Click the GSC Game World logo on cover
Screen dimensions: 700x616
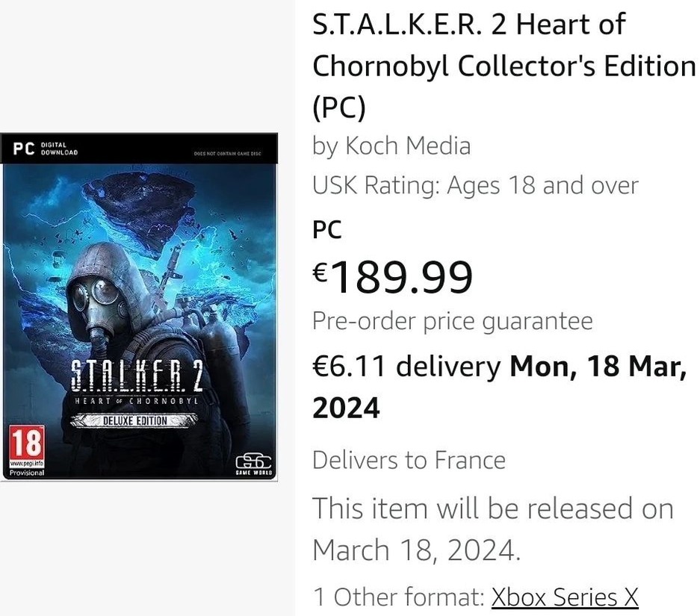click(x=254, y=464)
